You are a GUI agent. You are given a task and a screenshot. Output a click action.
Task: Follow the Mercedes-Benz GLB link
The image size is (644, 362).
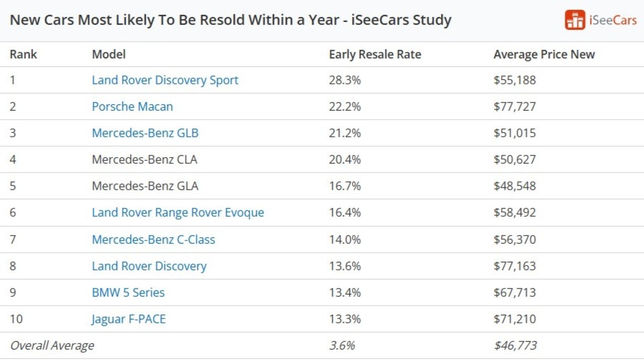click(x=145, y=133)
